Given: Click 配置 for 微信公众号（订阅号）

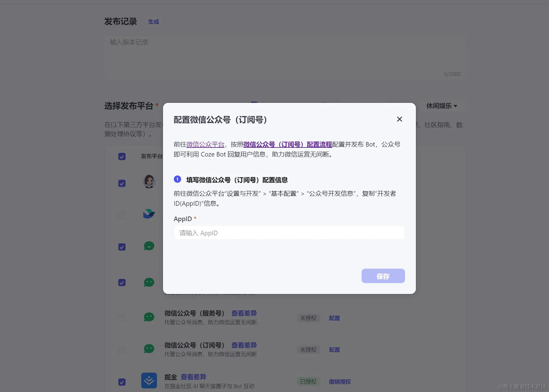Looking at the screenshot, I should tap(334, 350).
